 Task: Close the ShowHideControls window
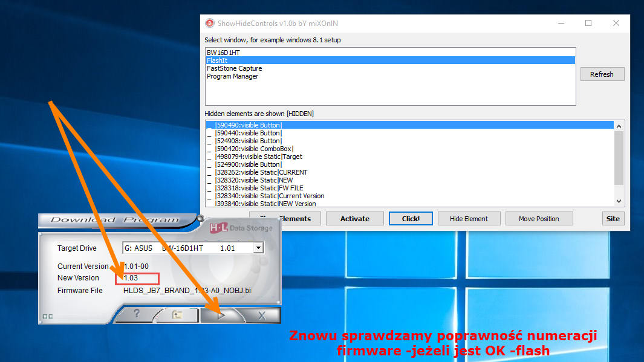pos(616,24)
